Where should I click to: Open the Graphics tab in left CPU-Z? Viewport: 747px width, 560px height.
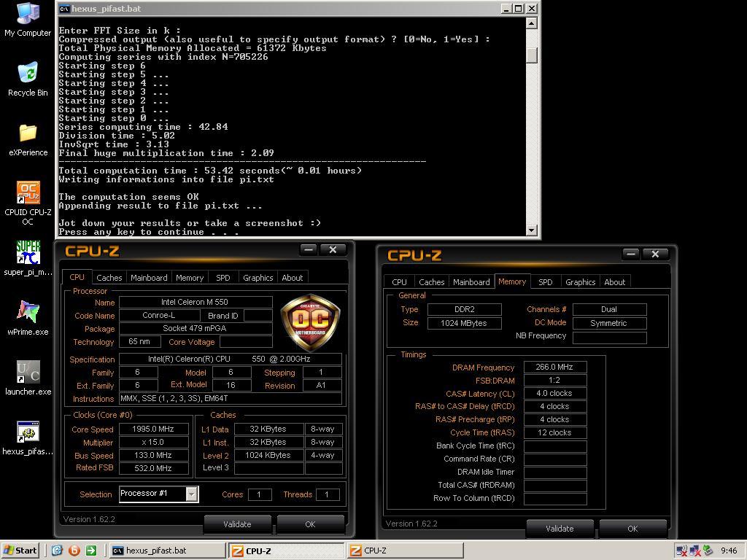(258, 278)
